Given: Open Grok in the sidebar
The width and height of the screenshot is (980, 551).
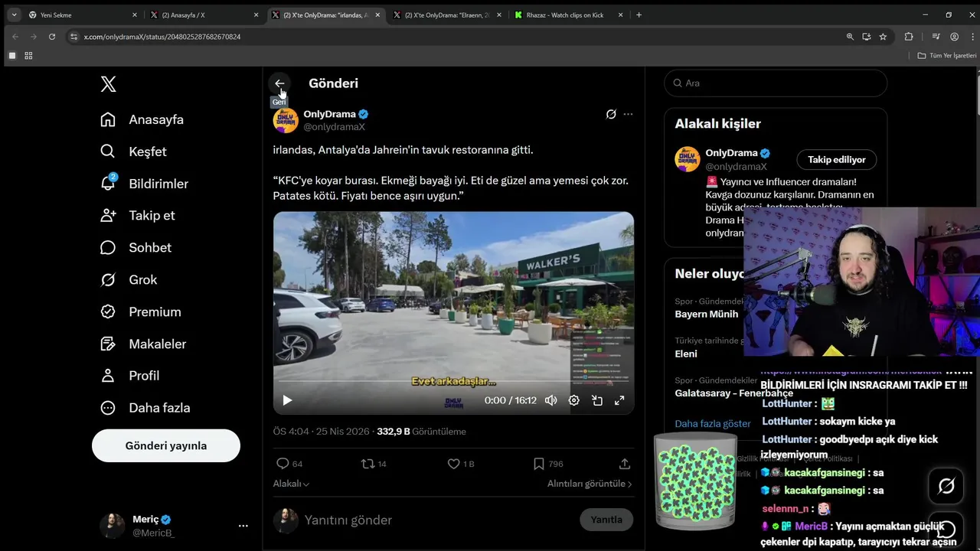Looking at the screenshot, I should (128, 279).
